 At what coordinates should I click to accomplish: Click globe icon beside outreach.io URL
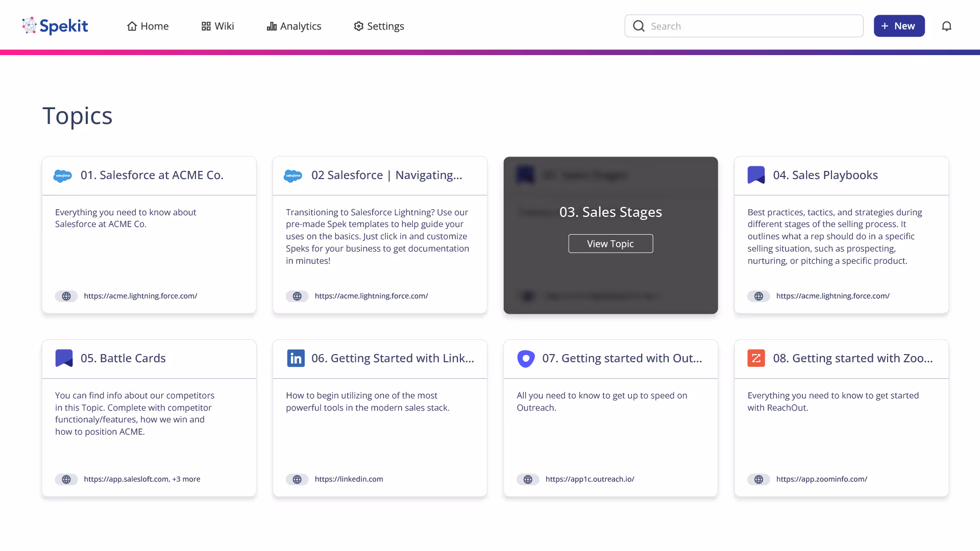tap(528, 479)
